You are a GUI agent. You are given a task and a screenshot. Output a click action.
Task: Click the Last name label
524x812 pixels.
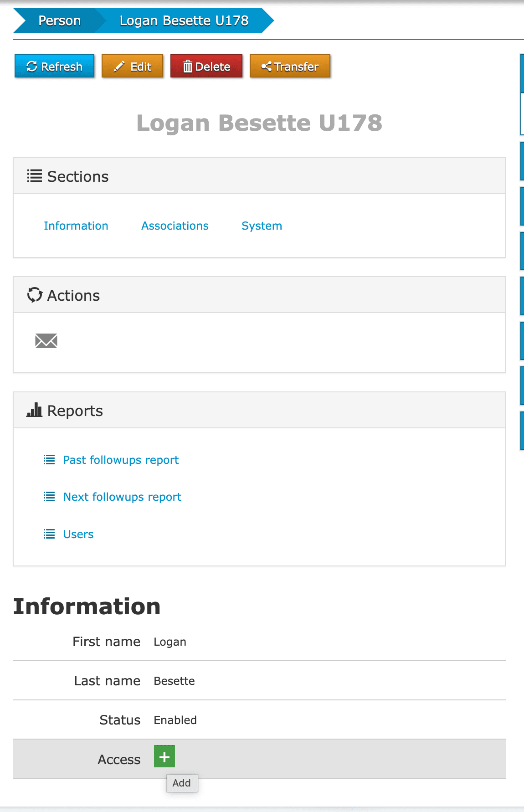click(x=108, y=681)
